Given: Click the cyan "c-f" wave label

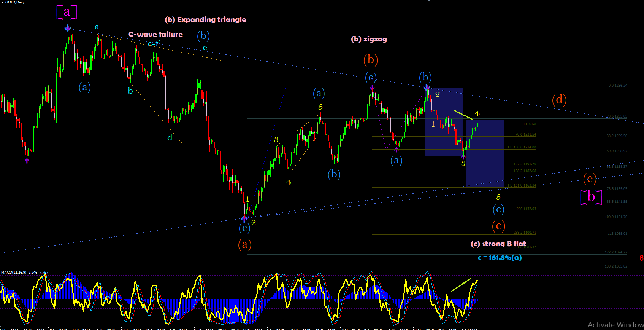Looking at the screenshot, I should coord(154,43).
